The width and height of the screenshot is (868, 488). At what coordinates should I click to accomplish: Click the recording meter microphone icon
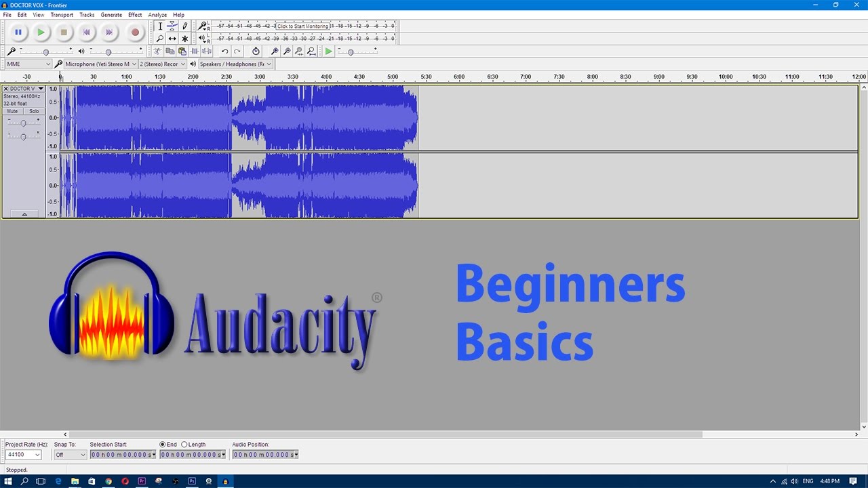click(202, 26)
